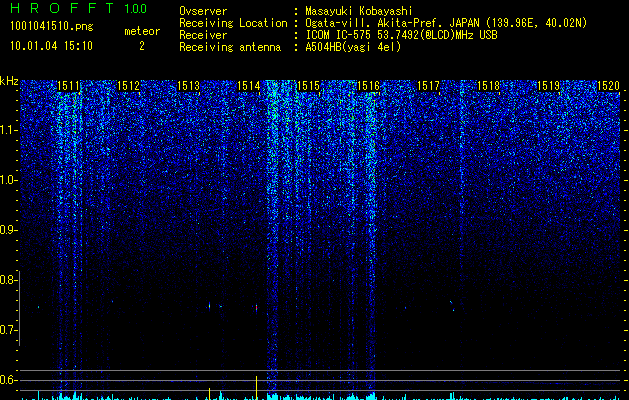
Task: Click the ICOM IC-575 receiver description
Action: pyautogui.click(x=401, y=35)
